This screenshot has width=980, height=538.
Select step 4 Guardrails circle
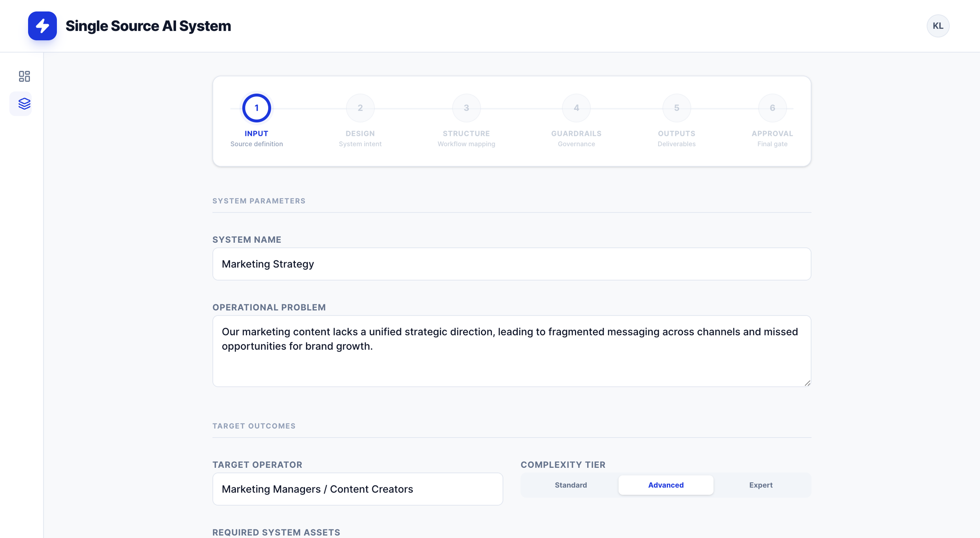[576, 108]
